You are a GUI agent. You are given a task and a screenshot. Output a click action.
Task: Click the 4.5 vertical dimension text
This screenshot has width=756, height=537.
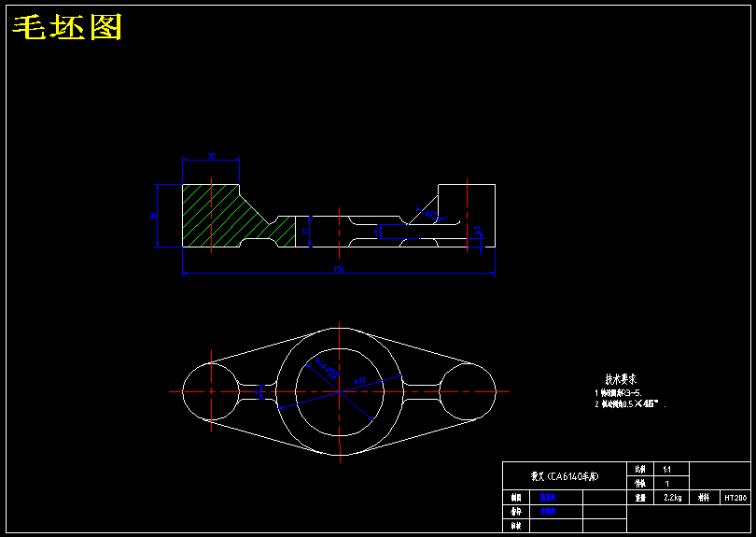477,231
